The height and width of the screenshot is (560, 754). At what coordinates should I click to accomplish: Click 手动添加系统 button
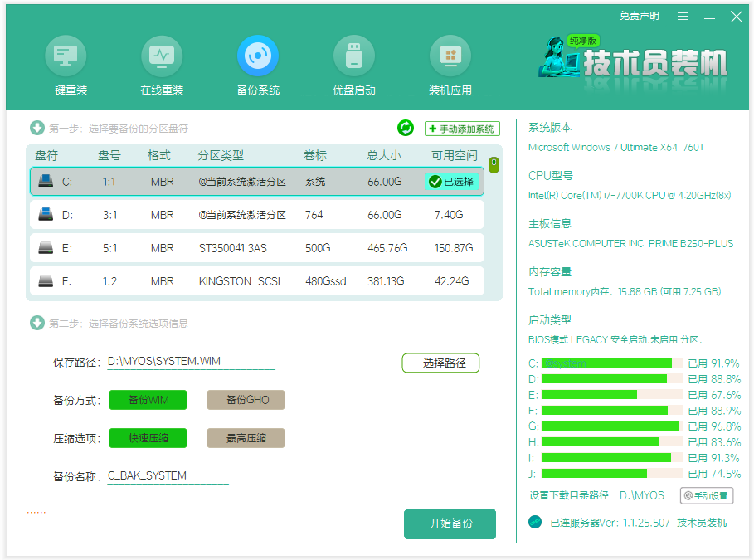[462, 129]
